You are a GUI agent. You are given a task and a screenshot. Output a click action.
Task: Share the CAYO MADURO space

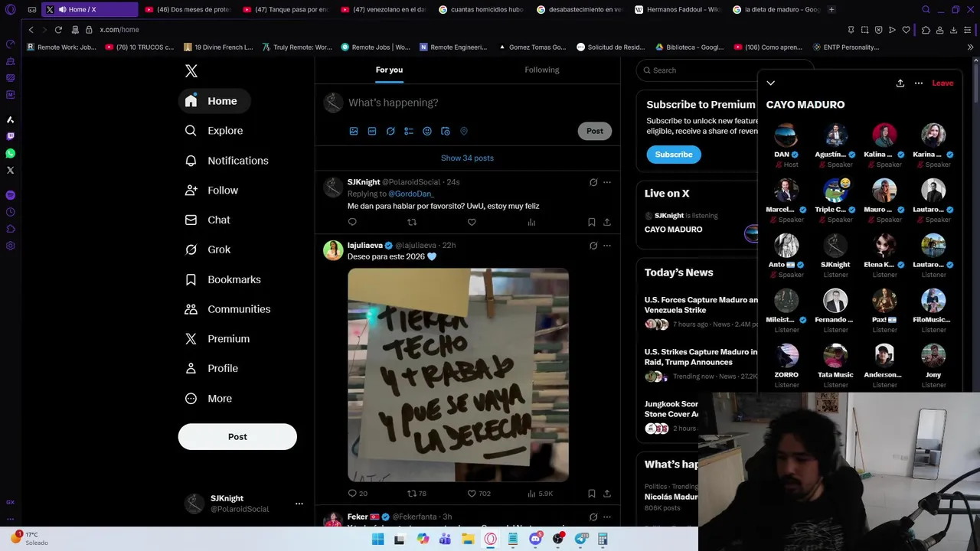click(x=900, y=83)
